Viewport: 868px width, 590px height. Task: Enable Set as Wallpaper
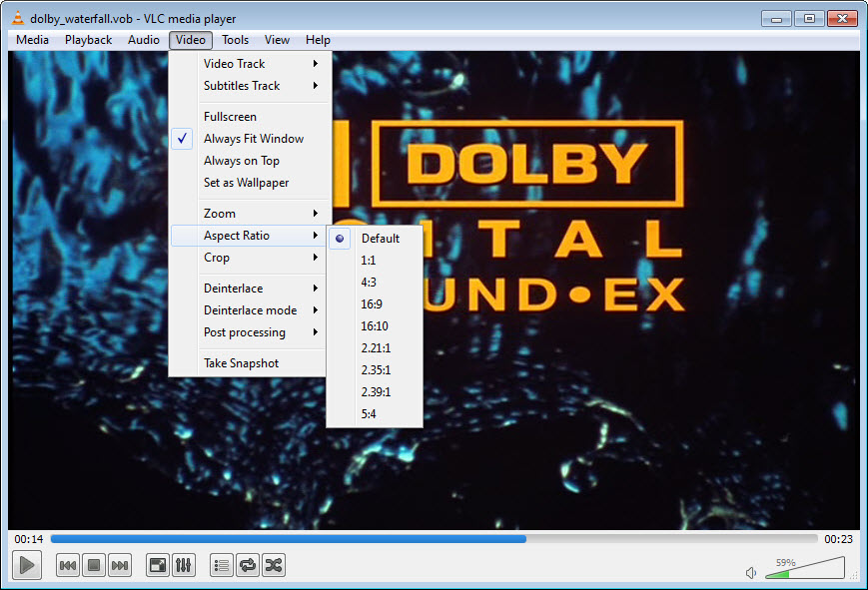coord(251,183)
